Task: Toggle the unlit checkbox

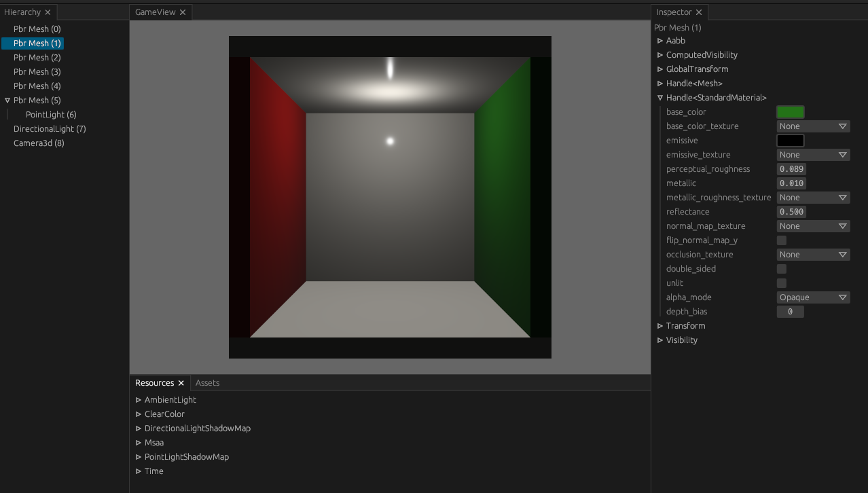Action: 782,283
